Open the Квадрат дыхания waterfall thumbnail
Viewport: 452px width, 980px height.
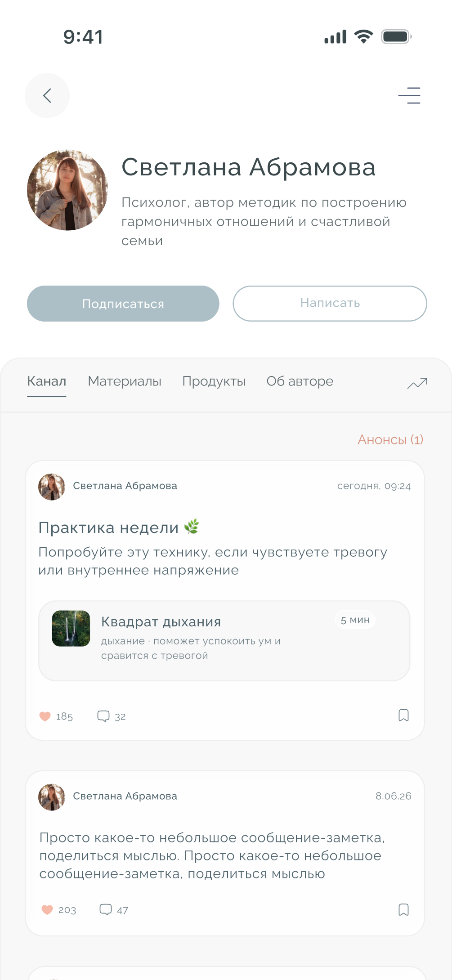point(71,628)
